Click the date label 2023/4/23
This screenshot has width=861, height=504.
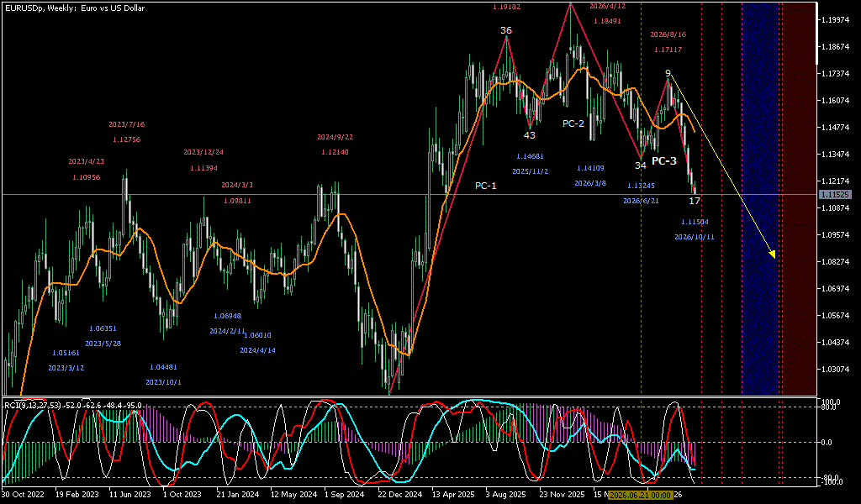point(87,162)
